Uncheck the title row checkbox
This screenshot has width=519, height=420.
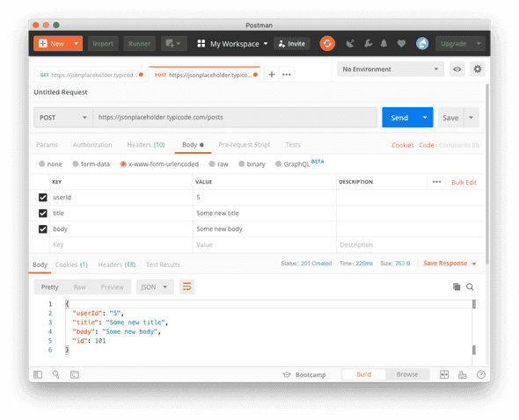43,213
